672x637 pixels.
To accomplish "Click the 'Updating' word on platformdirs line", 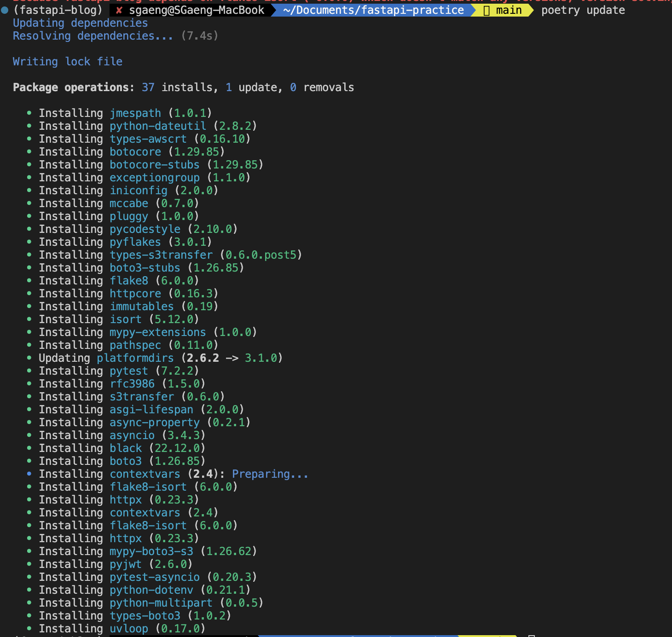I will 64,358.
